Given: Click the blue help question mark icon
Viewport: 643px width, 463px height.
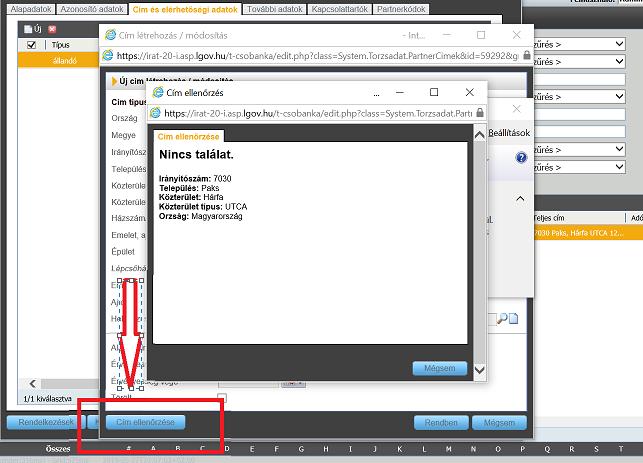Looking at the screenshot, I should point(521,157).
